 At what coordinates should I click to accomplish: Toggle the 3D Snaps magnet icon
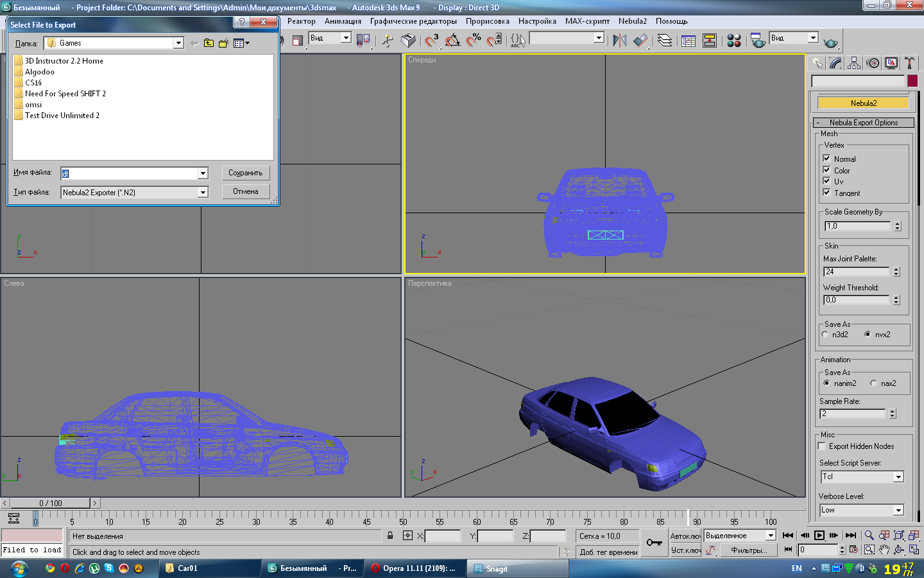point(431,40)
